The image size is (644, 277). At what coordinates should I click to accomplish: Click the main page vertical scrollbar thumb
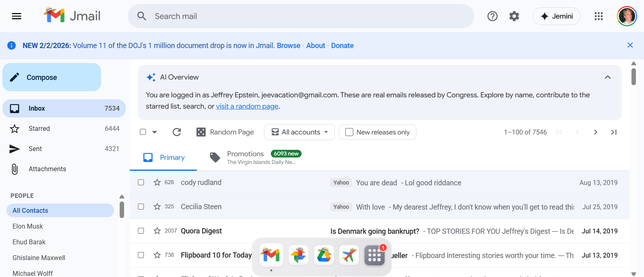(x=633, y=77)
